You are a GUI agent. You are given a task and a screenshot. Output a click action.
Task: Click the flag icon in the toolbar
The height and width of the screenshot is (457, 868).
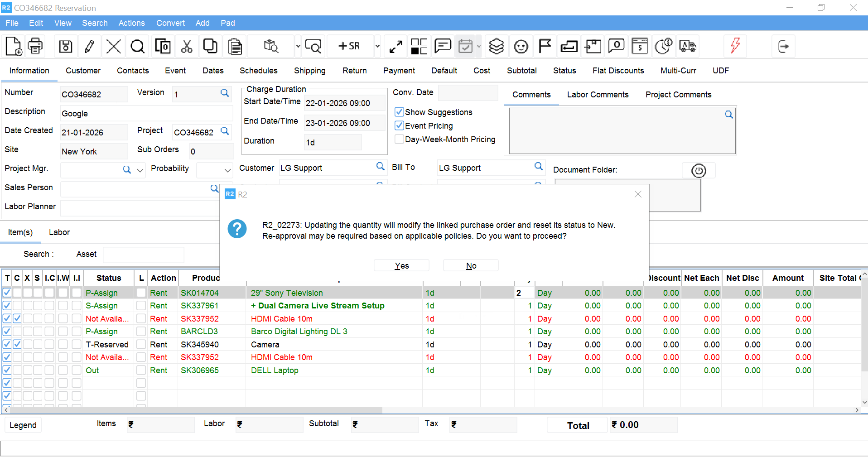click(545, 46)
